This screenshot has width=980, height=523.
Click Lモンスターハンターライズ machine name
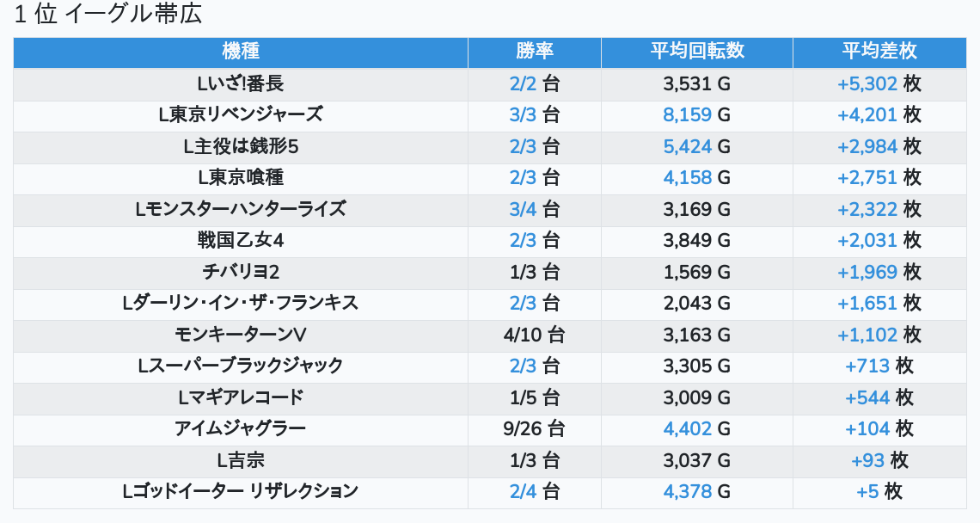click(x=241, y=209)
